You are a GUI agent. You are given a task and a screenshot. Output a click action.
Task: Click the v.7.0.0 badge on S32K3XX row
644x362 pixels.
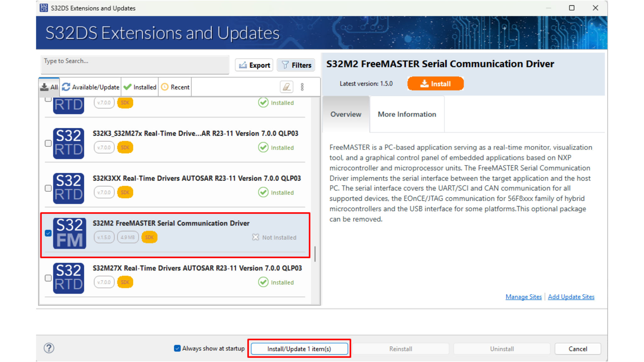(104, 192)
